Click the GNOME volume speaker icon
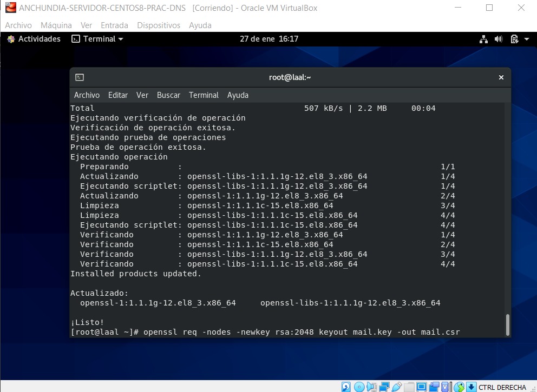The width and height of the screenshot is (537, 392). click(499, 39)
